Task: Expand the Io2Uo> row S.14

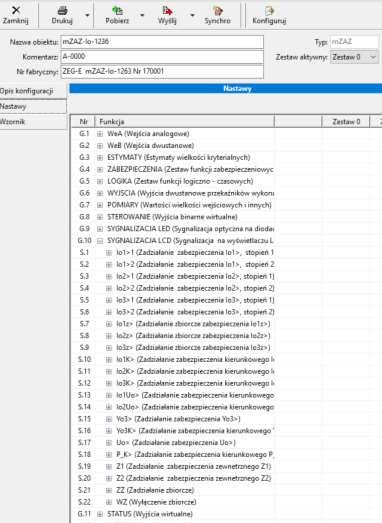Action: point(109,407)
